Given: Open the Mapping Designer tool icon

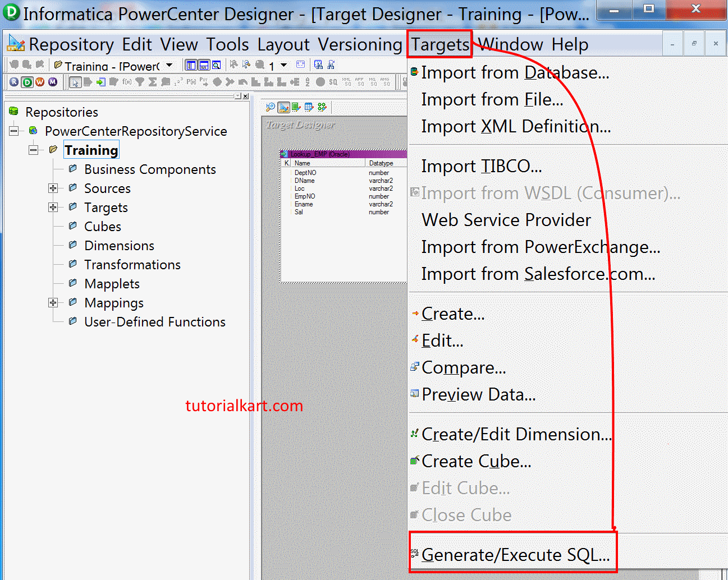Looking at the screenshot, I should (x=322, y=107).
